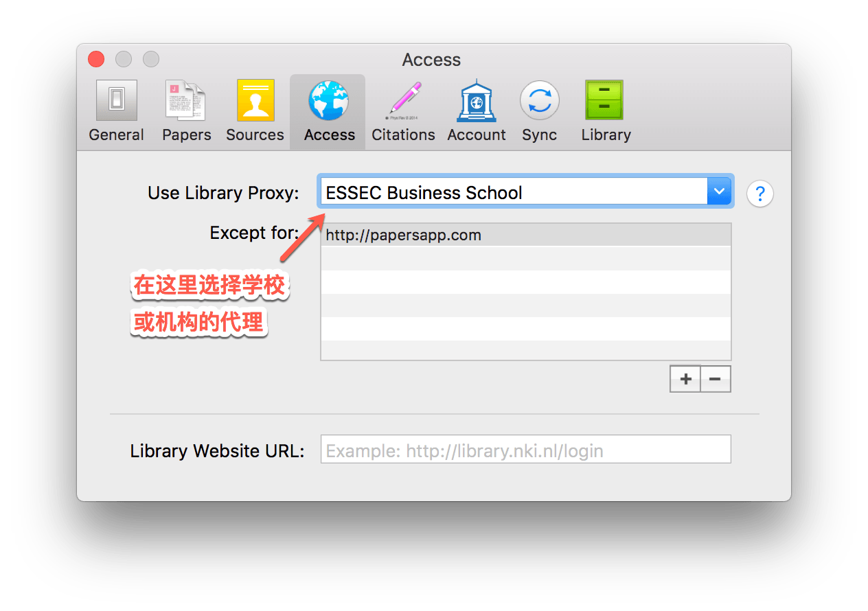Image resolution: width=868 pixels, height=611 pixels.
Task: Switch to the Sources preferences
Action: (255, 111)
